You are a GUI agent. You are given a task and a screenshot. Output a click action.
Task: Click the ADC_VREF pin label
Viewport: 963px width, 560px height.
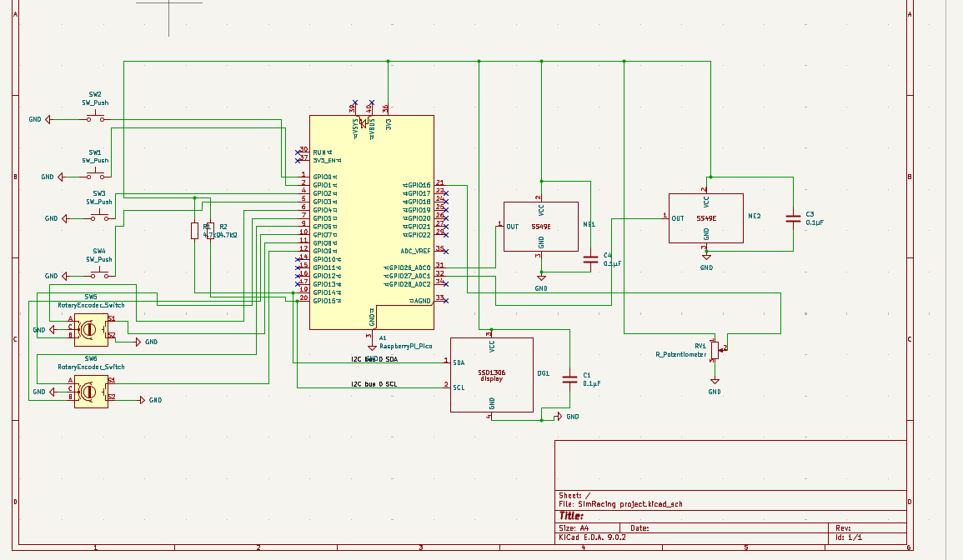click(415, 251)
